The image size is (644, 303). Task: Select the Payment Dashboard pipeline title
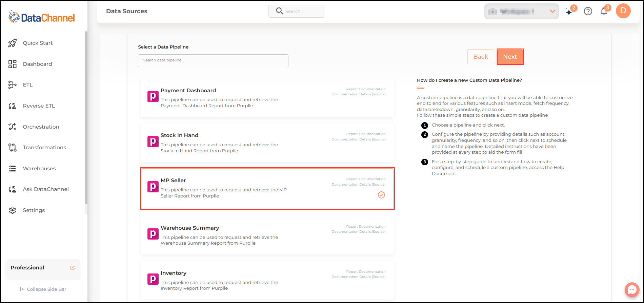click(x=188, y=91)
